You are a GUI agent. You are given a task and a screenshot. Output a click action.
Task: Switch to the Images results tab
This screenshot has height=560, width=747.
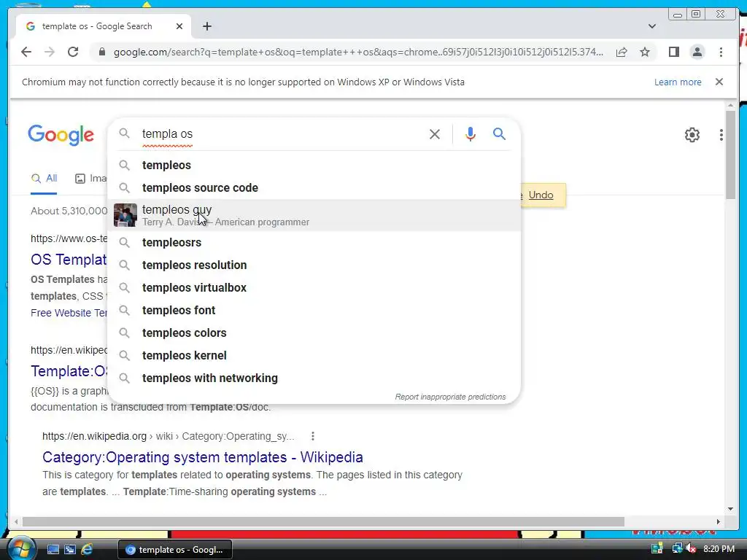[x=90, y=179]
